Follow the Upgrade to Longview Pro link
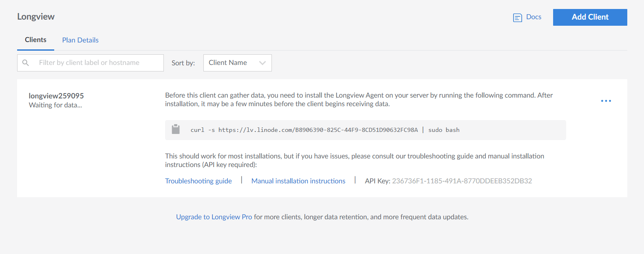The image size is (644, 254). 214,217
